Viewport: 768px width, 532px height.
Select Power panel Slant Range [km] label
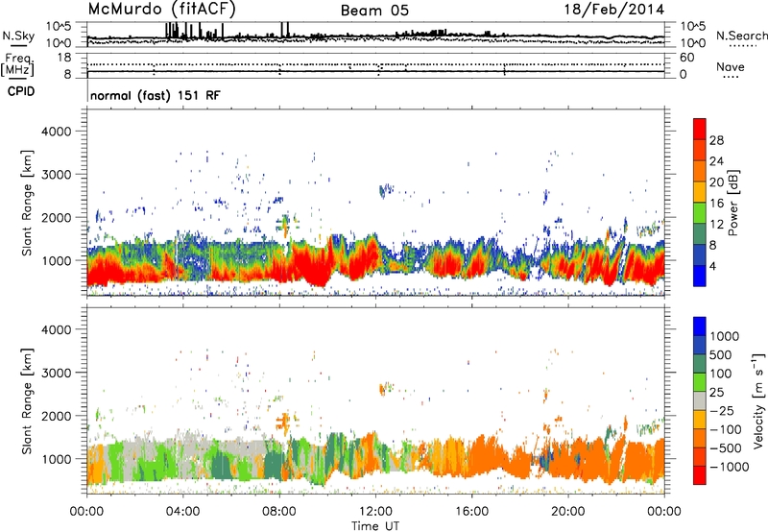27,203
